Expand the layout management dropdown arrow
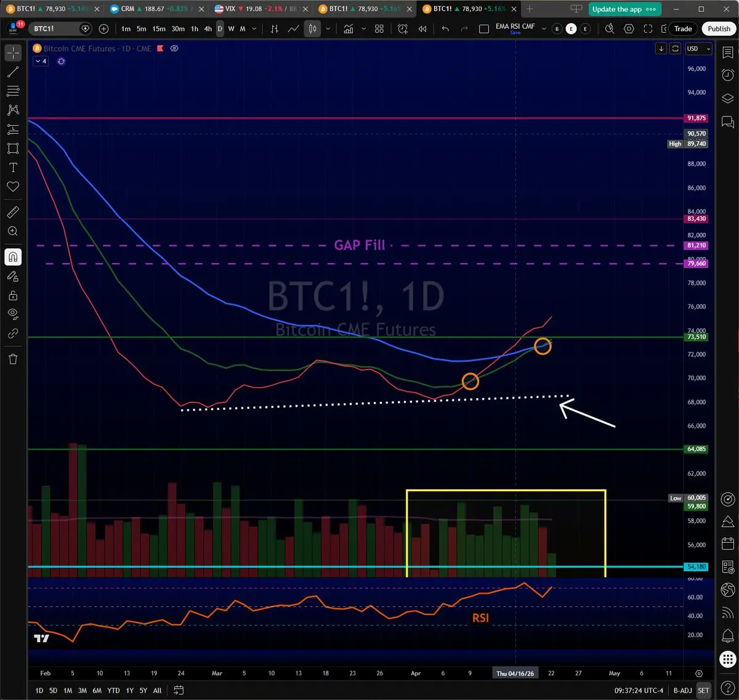 544,29
